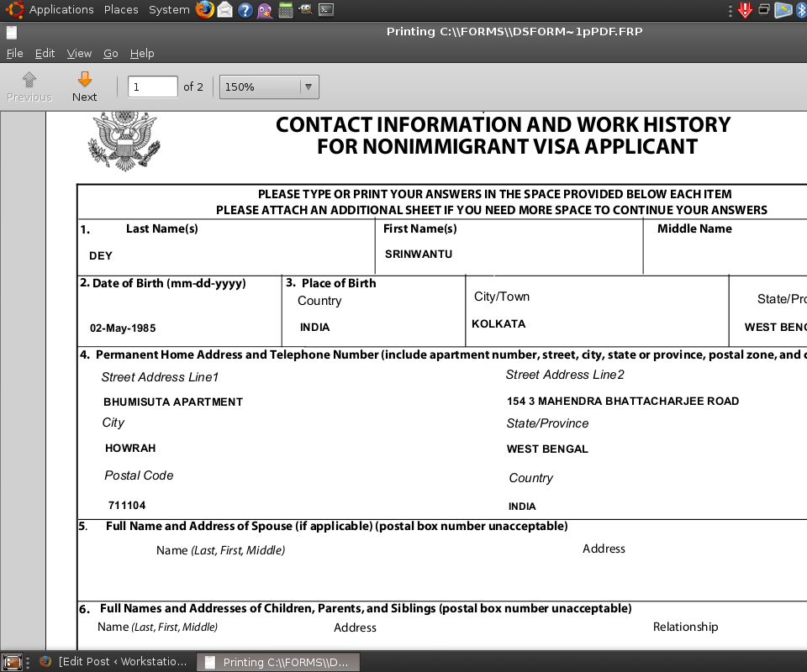Viewport: 807px width, 672px height.
Task: Click the Bluetooth tray icon
Action: pos(802,10)
